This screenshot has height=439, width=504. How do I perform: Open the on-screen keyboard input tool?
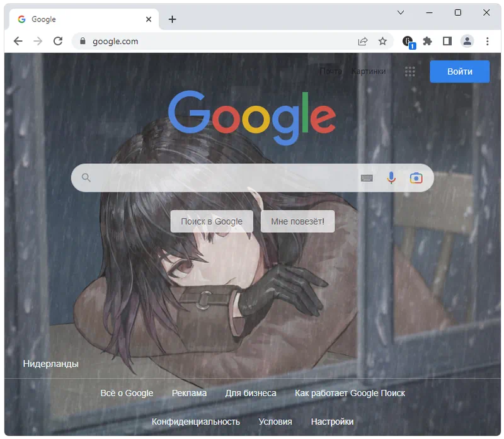coord(367,178)
